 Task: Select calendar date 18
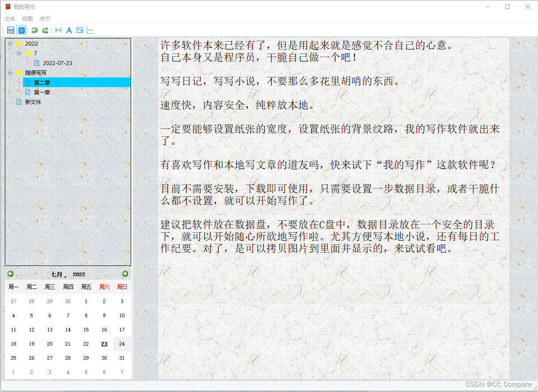click(x=13, y=344)
